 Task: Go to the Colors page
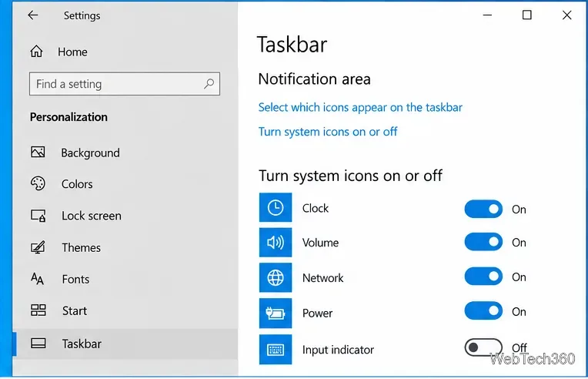click(125, 184)
